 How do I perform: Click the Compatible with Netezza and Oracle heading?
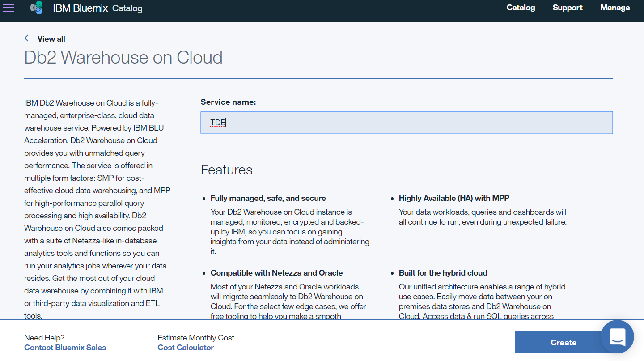point(276,272)
